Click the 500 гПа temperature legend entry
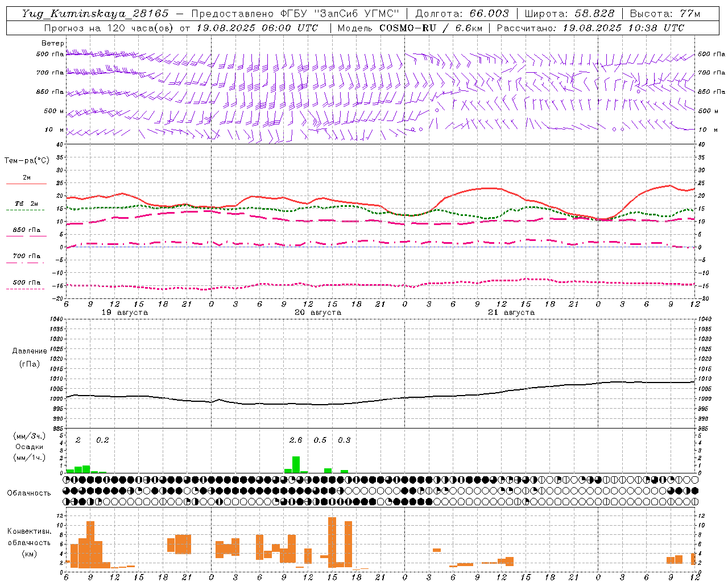The image size is (728, 582). pyautogui.click(x=27, y=282)
